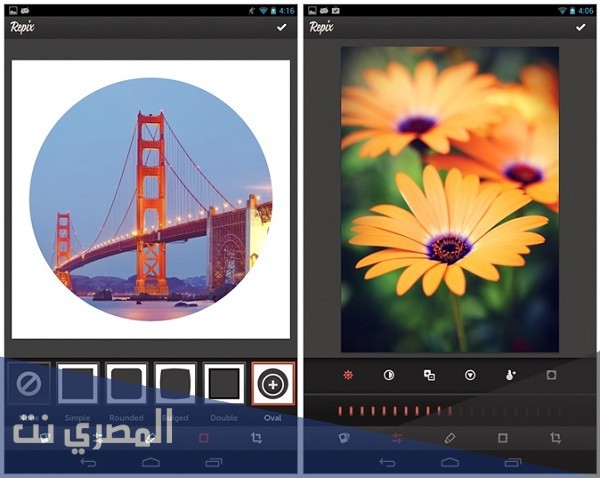Select the Oval frame in the left screen
This screenshot has width=600, height=478.
tap(273, 384)
